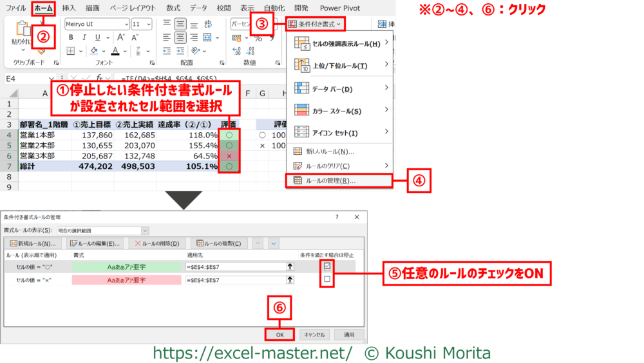Click the ルールの削除 red X button

coord(157,244)
